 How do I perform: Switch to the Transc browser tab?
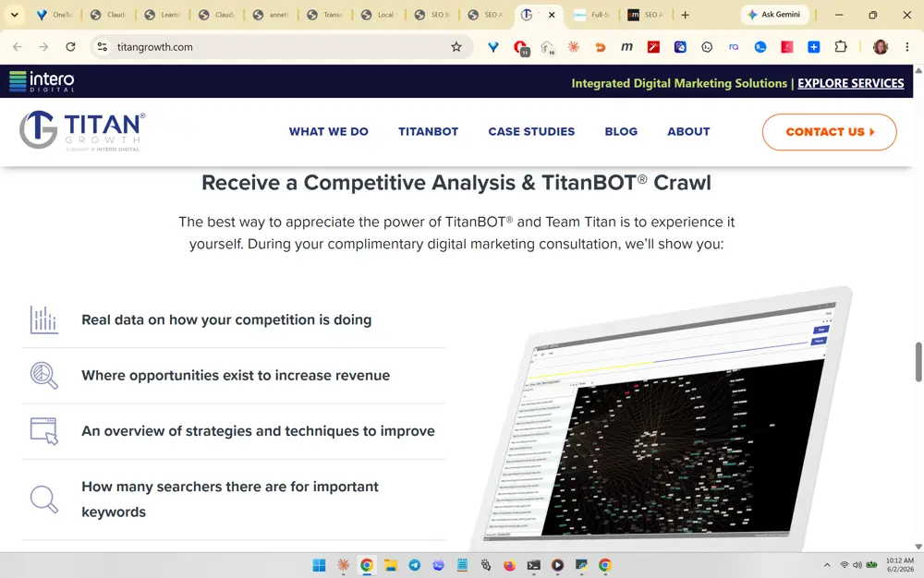pos(324,15)
